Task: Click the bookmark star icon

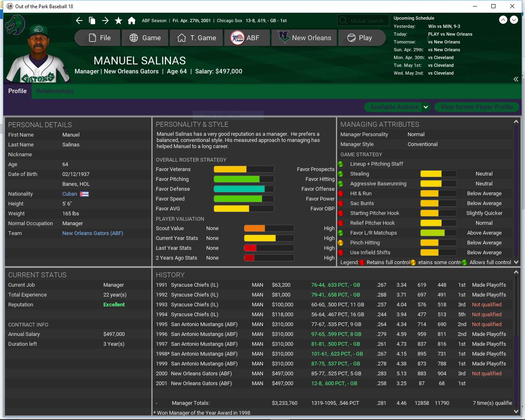Action: click(x=119, y=21)
